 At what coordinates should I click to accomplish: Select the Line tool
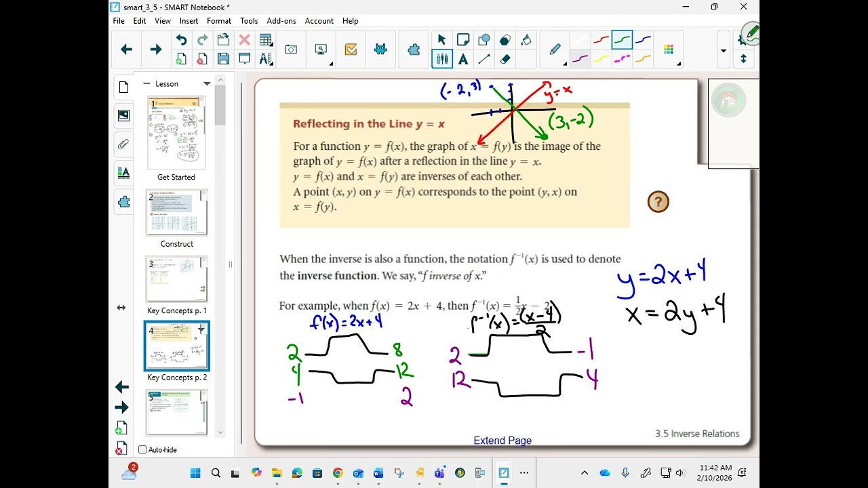(x=484, y=59)
